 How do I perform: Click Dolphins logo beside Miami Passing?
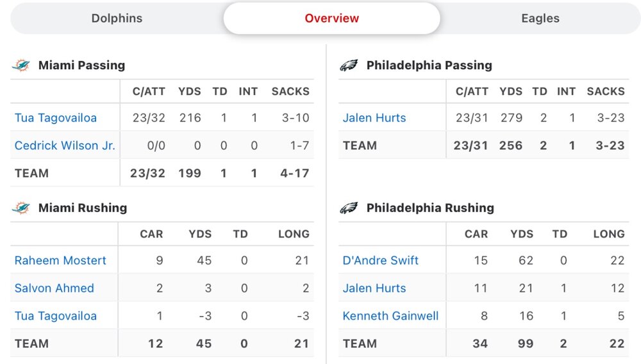[x=21, y=65]
